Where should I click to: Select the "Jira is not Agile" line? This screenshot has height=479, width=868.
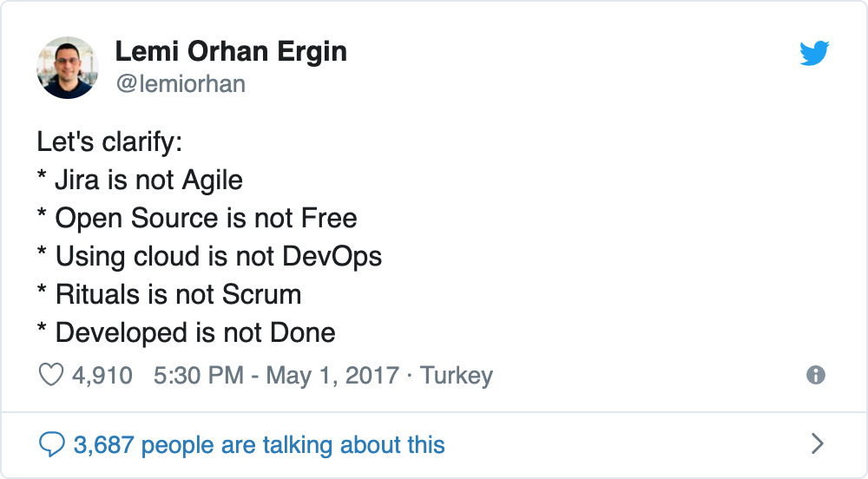click(148, 180)
